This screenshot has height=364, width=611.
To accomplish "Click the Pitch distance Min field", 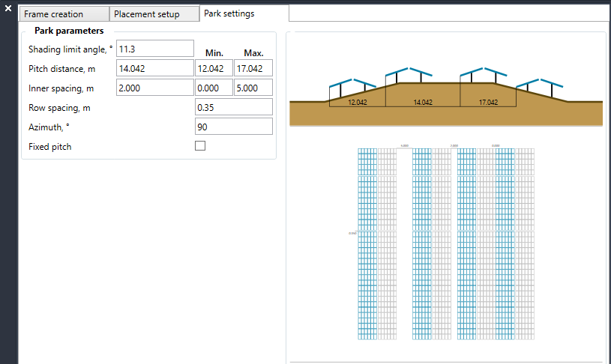I will 214,68.
